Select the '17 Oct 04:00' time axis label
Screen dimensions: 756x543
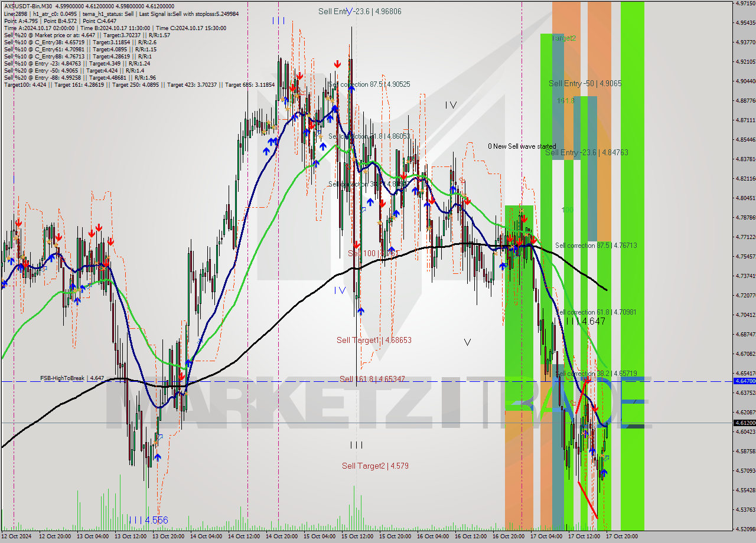click(x=547, y=537)
